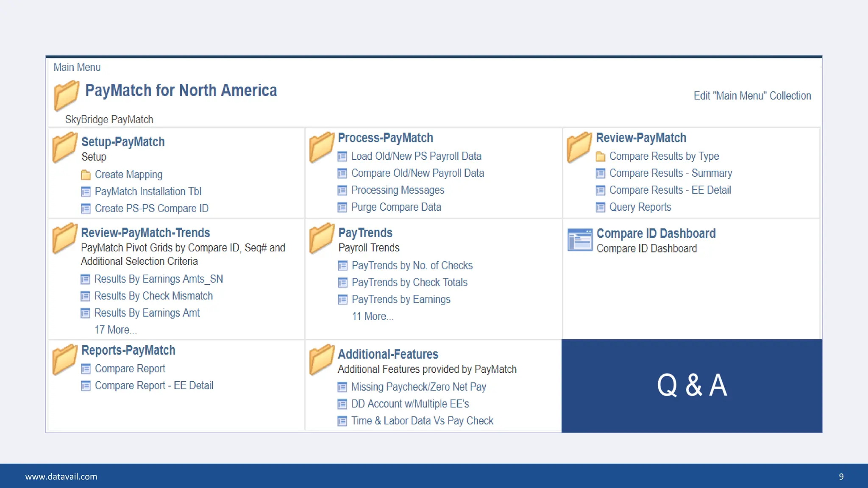This screenshot has width=868, height=488.
Task: Expand the 17 More... link
Action: point(115,330)
